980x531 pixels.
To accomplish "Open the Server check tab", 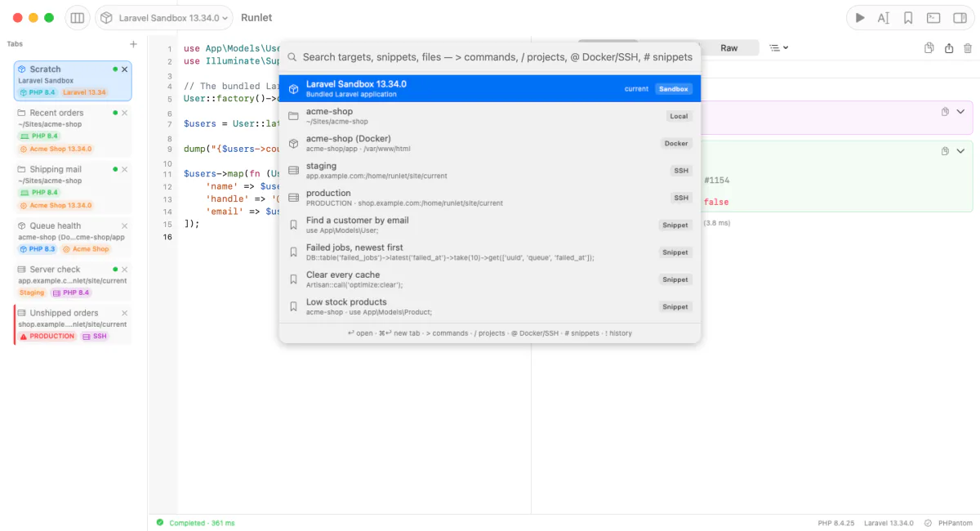I will pos(73,280).
